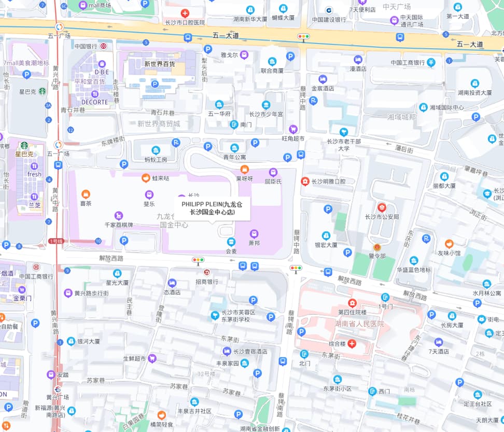Select the 中国银行 bank marker icon
This screenshot has height=432, width=504.
[x=103, y=46]
